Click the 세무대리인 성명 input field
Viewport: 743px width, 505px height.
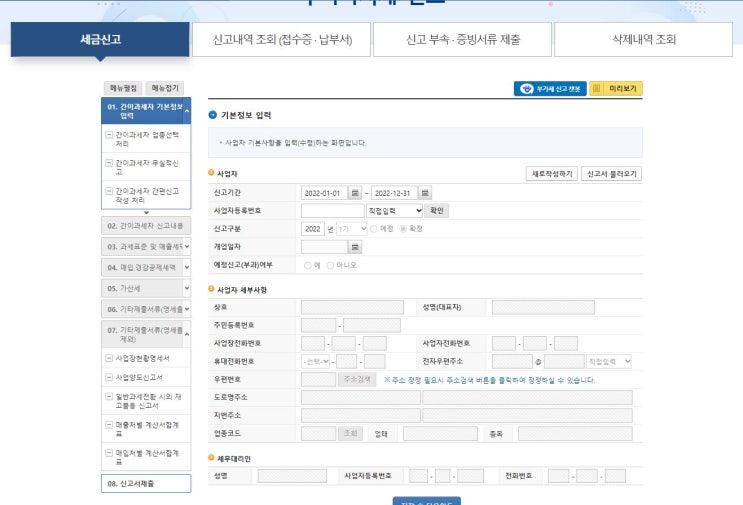coord(292,476)
